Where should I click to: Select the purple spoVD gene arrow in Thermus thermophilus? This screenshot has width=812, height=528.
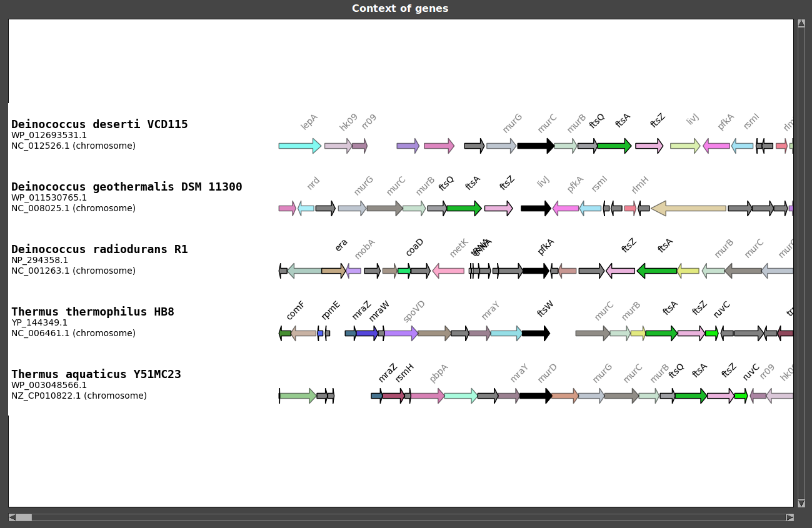pos(401,333)
